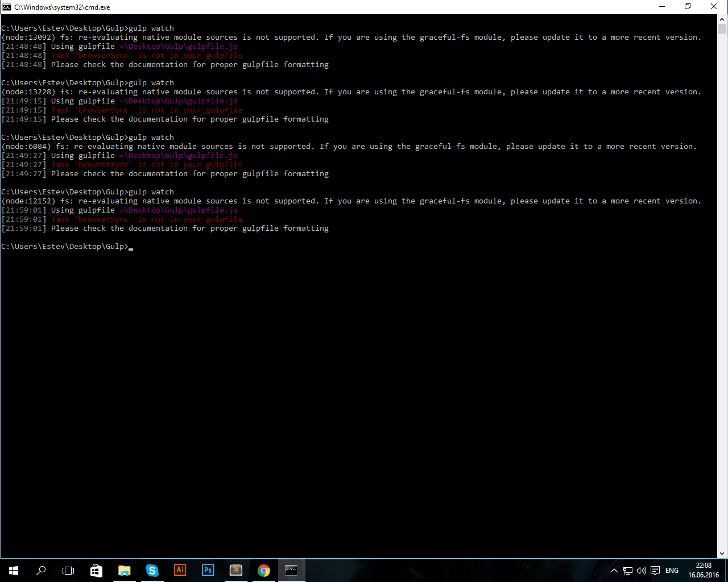Click the [21:49:15] Using gulpfile line
This screenshot has width=728, height=582.
pos(119,101)
